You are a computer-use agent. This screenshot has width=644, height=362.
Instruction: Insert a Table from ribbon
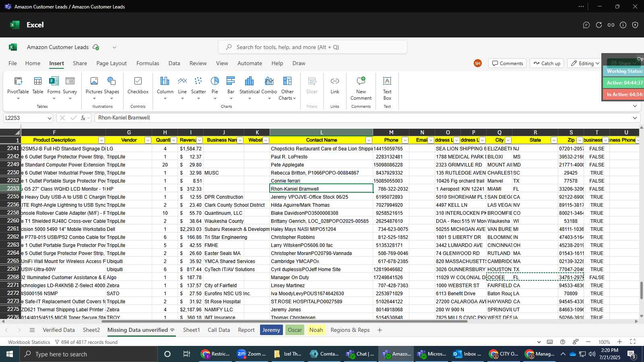coord(38,85)
